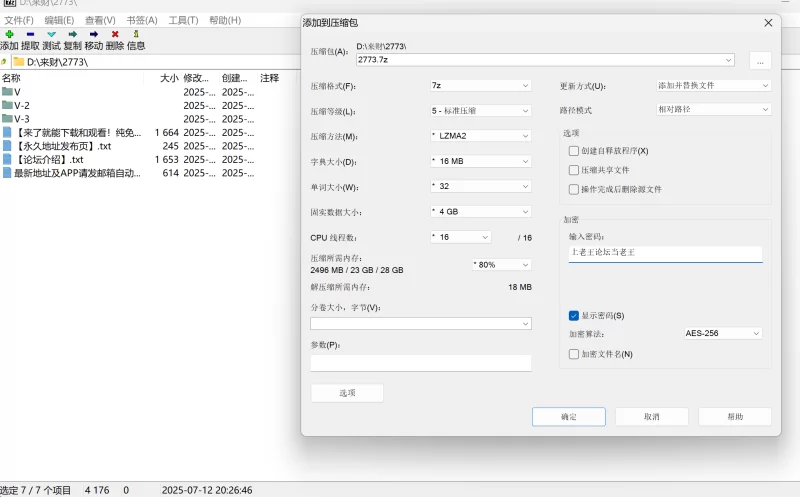Click the 取消 button
This screenshot has width=800, height=497.
coord(652,417)
